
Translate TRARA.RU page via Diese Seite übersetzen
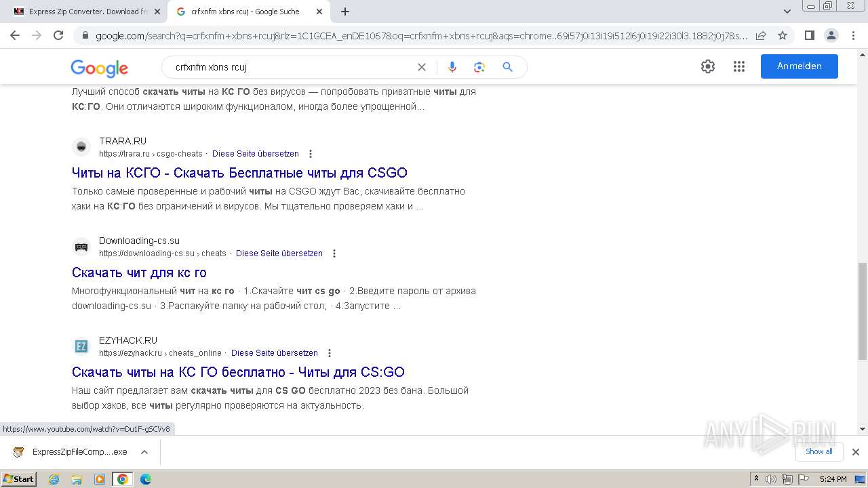(256, 154)
